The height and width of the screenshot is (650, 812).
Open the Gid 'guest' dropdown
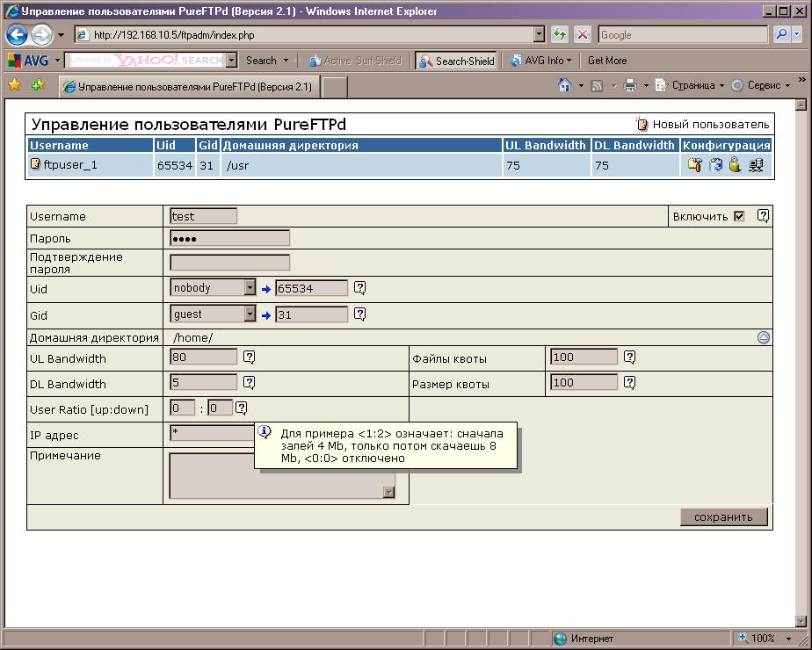tap(250, 314)
